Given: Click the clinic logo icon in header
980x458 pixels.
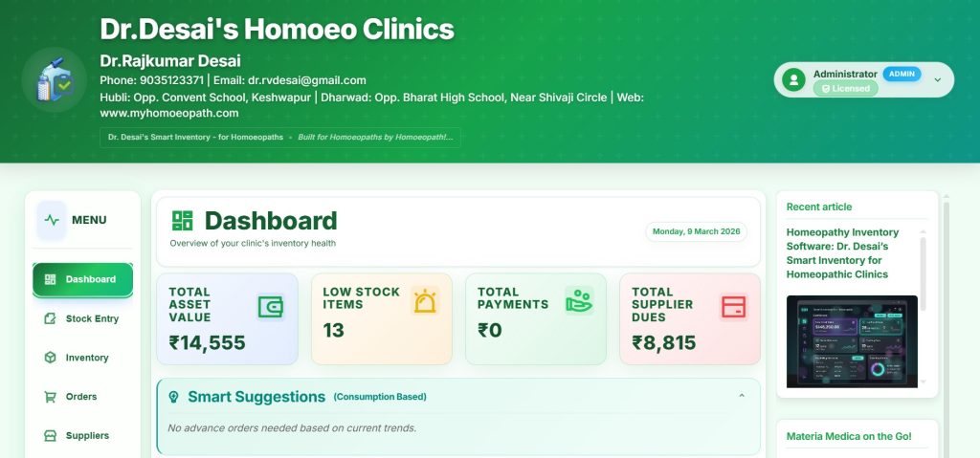Looking at the screenshot, I should click(55, 79).
